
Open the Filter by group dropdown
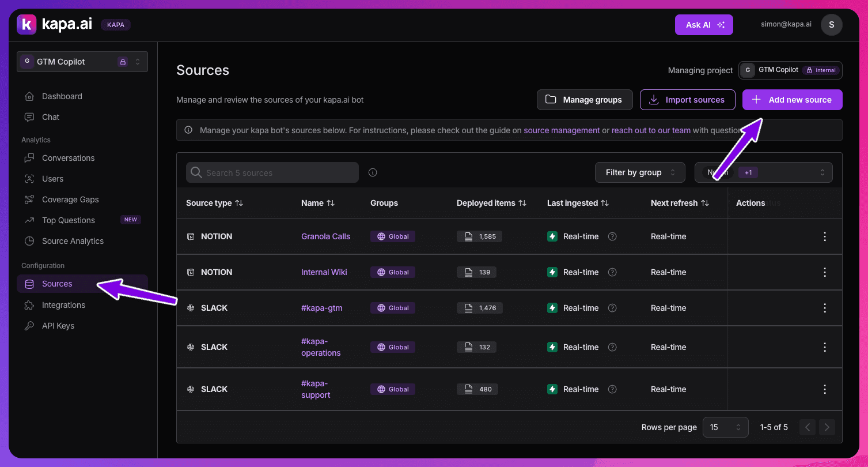[640, 172]
